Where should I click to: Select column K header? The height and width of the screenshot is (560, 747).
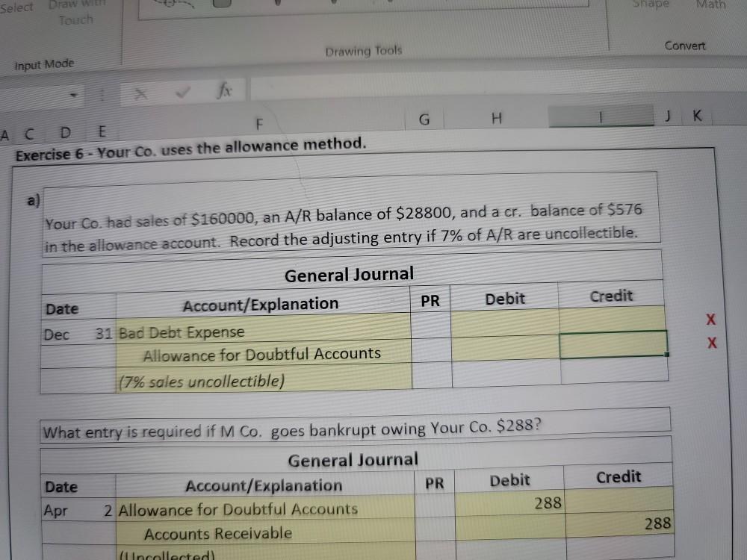pos(697,115)
